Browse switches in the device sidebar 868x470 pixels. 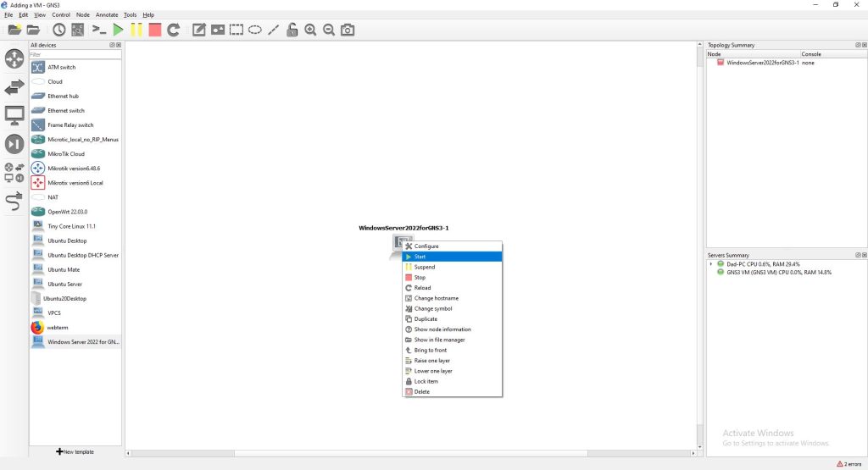(14, 87)
